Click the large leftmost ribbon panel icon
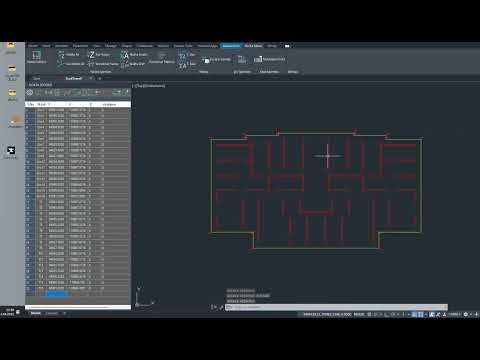This screenshot has height=360, width=480. point(36,55)
